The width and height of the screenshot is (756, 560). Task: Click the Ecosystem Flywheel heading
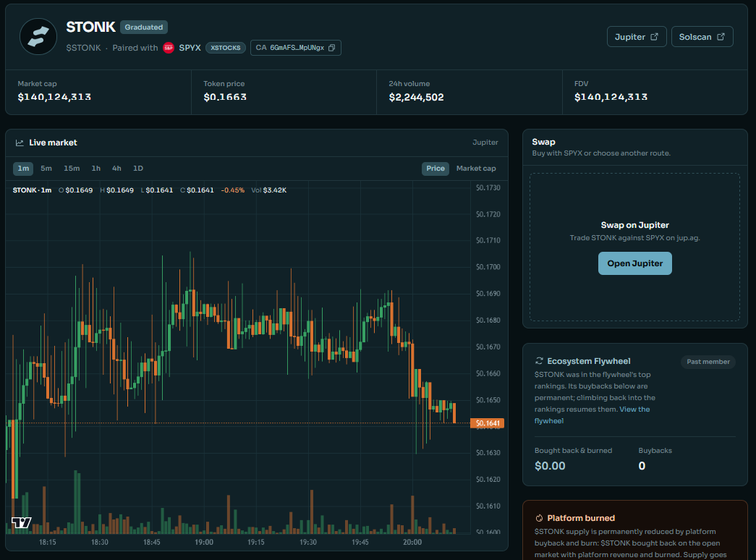click(588, 361)
